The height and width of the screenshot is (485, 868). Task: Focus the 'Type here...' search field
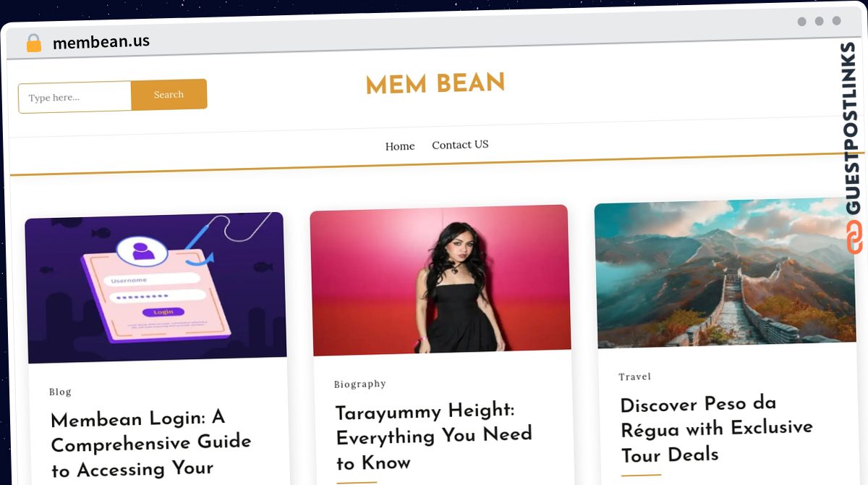pos(75,97)
